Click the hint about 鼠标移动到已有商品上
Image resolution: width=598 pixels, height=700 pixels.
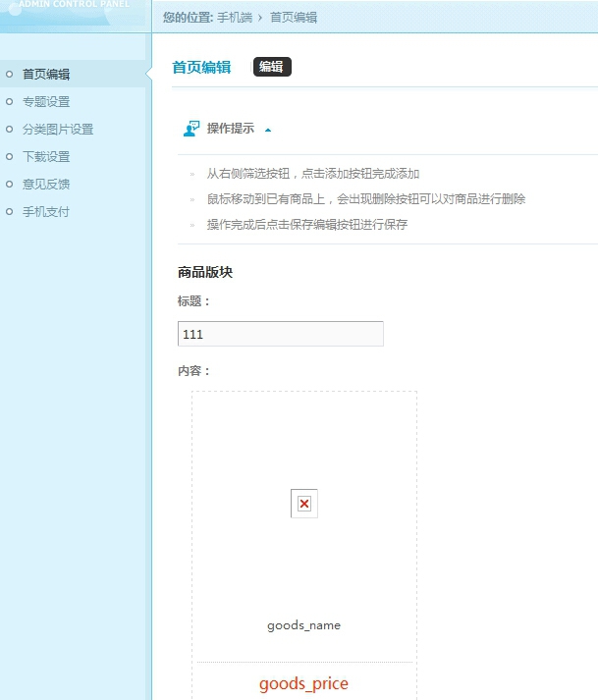(365, 199)
